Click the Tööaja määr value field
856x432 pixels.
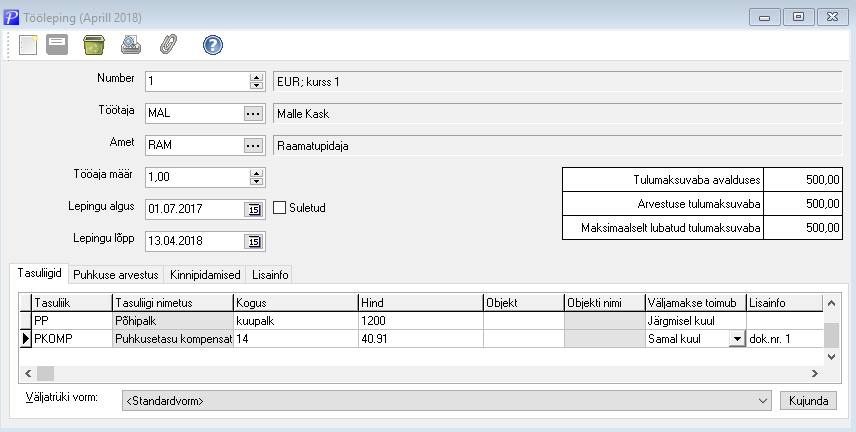(197, 177)
